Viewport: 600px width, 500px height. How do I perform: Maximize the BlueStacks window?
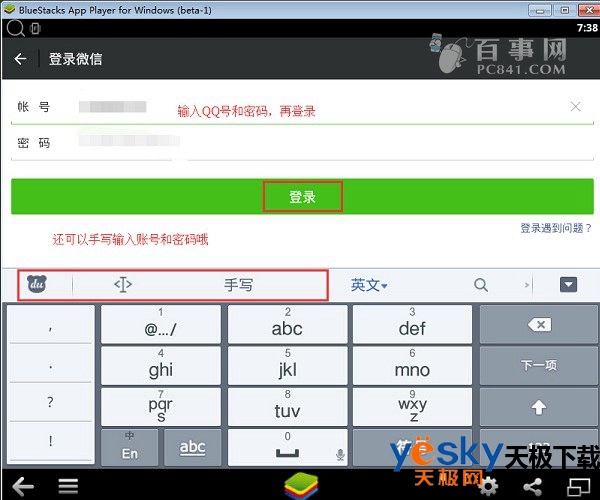(565, 10)
